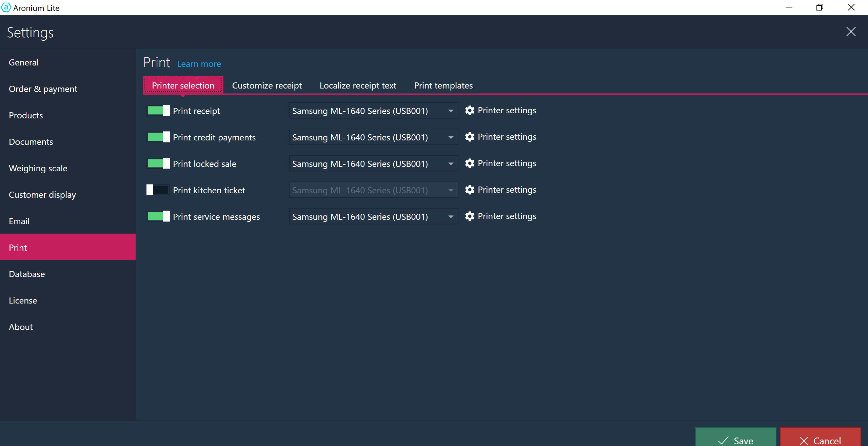Toggle Print locked sale switch

(x=158, y=163)
